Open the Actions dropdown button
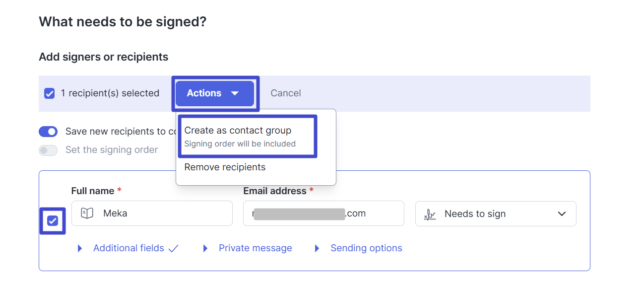Screen dimensions: 644x287 (214, 93)
